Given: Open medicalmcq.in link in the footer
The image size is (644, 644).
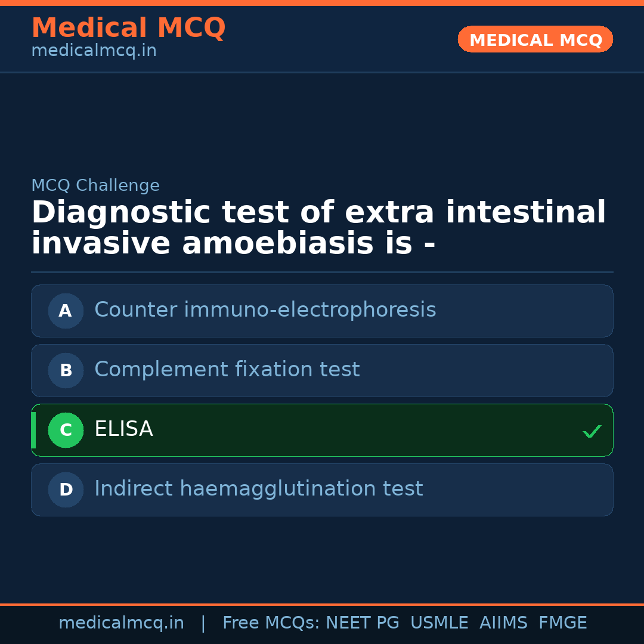Looking at the screenshot, I should [121, 623].
